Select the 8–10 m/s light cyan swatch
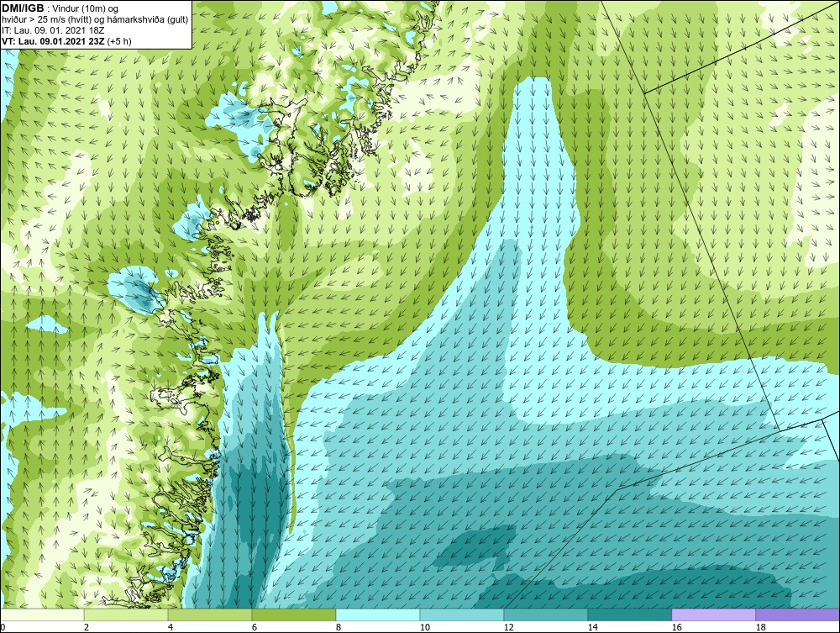The height and width of the screenshot is (633, 840). (378, 615)
